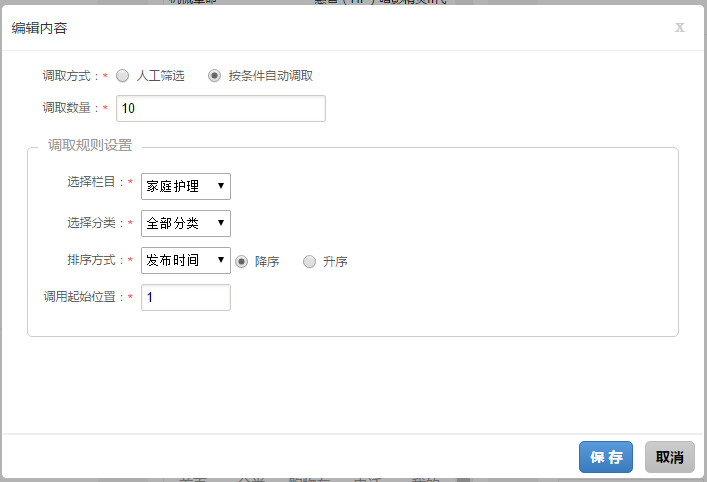Expand the 选择分类 dropdown showing 全部分类

pos(186,223)
